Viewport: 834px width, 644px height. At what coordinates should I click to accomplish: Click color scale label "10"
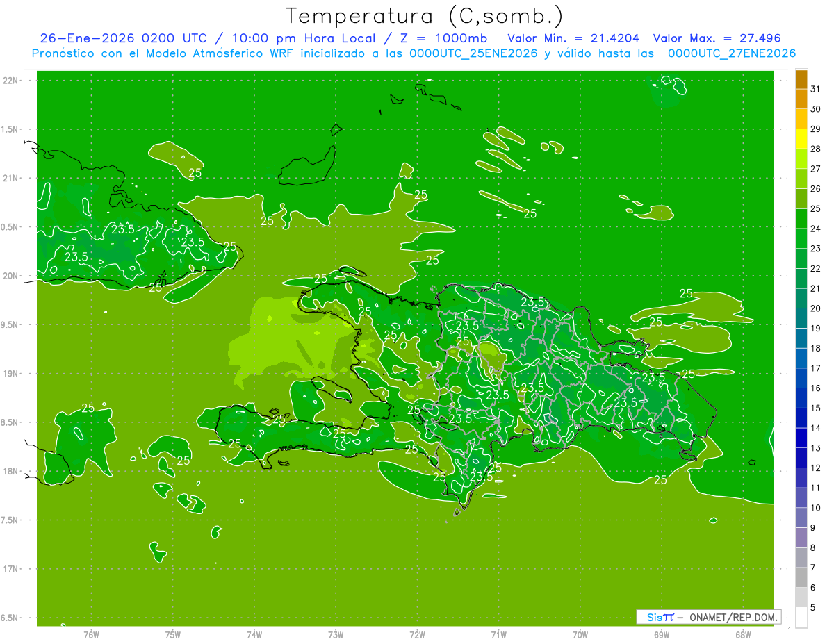coord(815,508)
